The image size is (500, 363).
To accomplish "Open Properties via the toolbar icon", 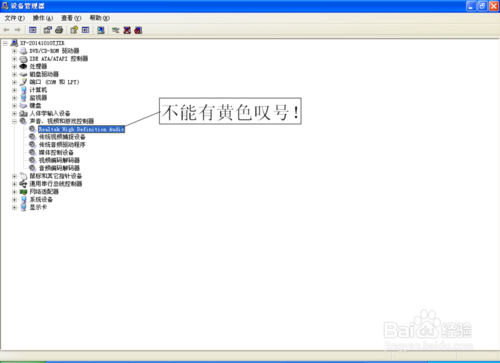I will [47, 30].
